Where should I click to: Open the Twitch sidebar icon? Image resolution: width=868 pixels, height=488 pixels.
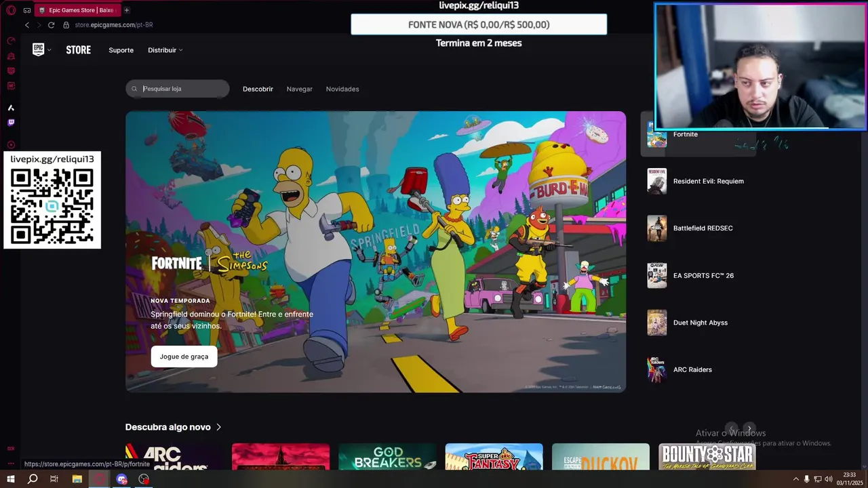11,123
